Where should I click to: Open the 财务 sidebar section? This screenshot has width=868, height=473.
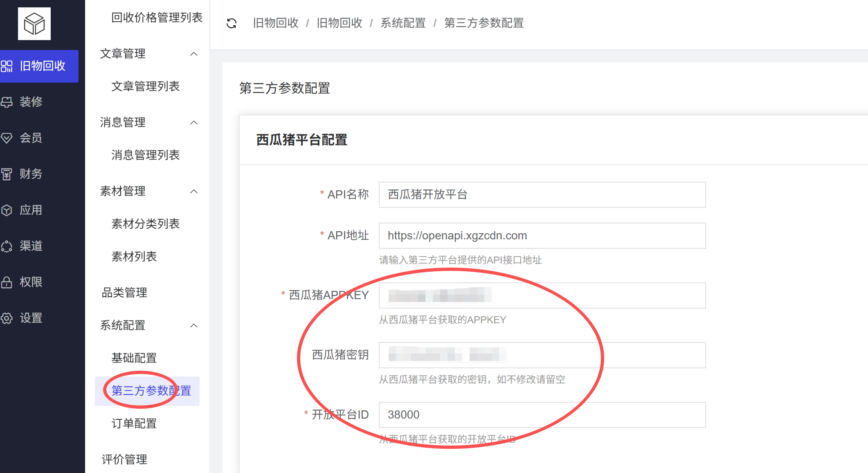pos(31,174)
